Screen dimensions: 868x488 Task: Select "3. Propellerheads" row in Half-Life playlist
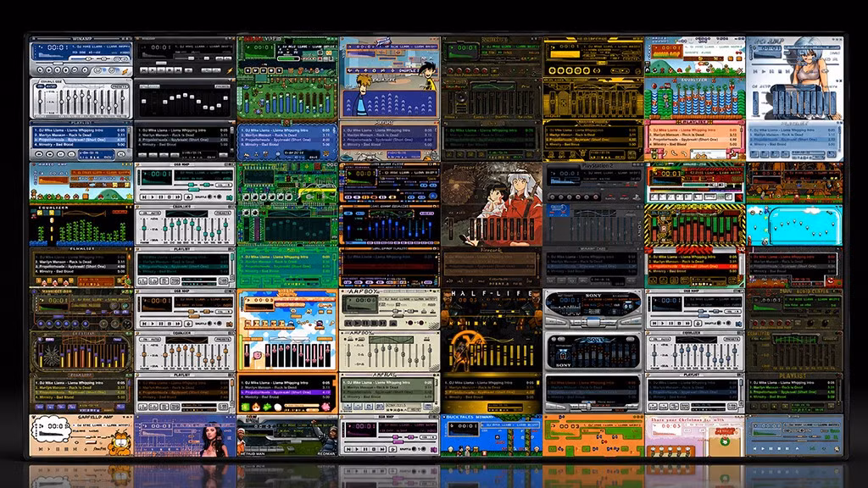490,392
